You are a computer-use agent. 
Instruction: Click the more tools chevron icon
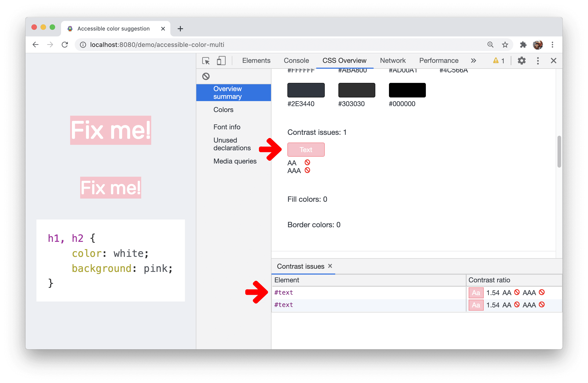pyautogui.click(x=475, y=60)
